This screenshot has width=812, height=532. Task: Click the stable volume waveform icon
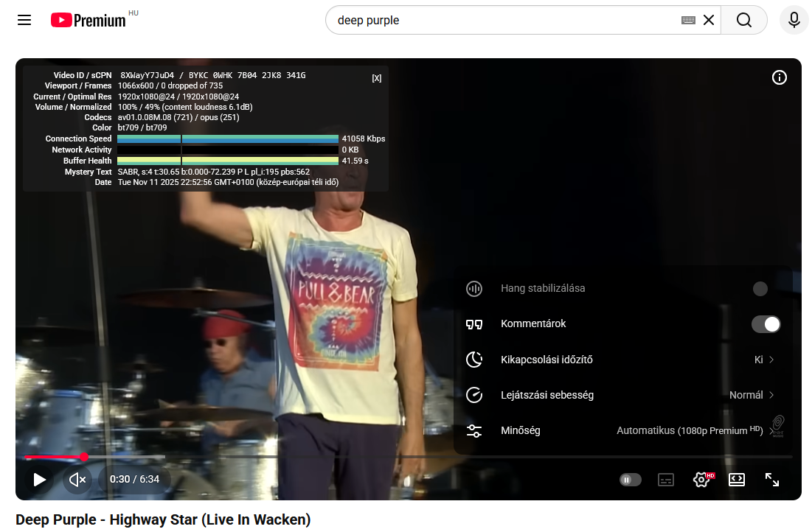(473, 289)
